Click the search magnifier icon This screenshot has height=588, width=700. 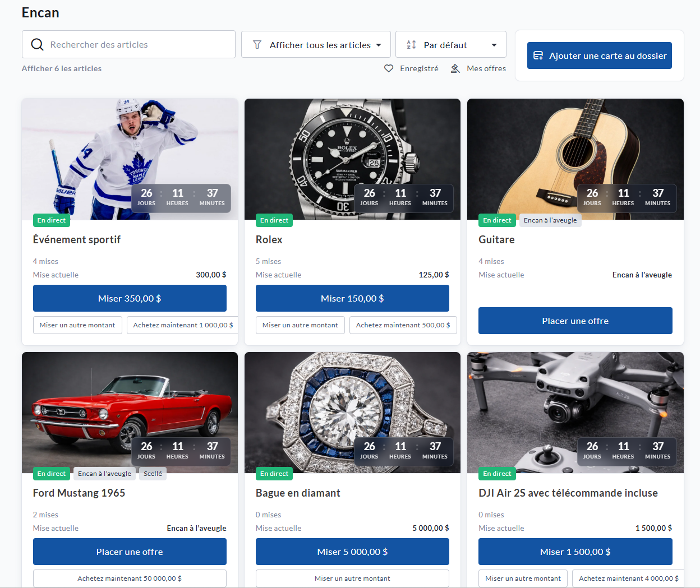(37, 44)
